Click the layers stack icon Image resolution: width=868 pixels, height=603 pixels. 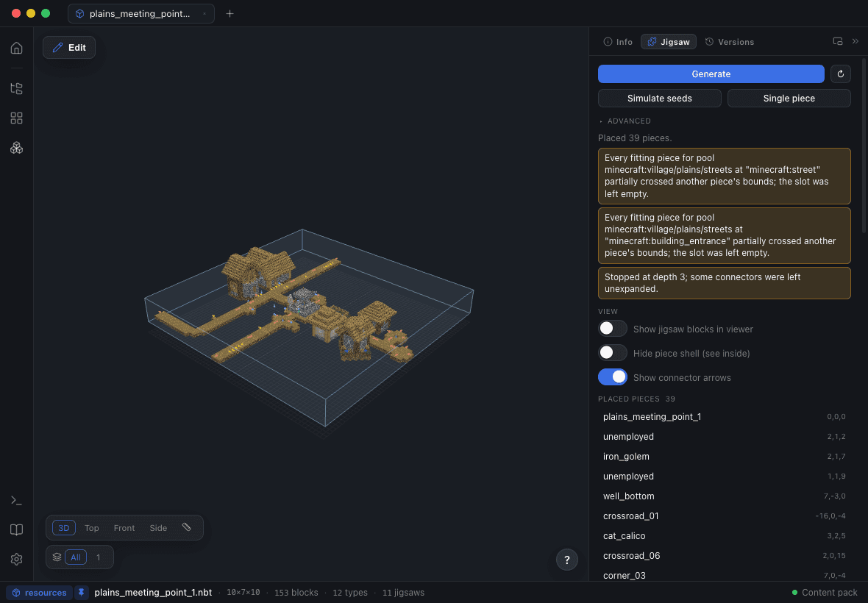point(57,557)
